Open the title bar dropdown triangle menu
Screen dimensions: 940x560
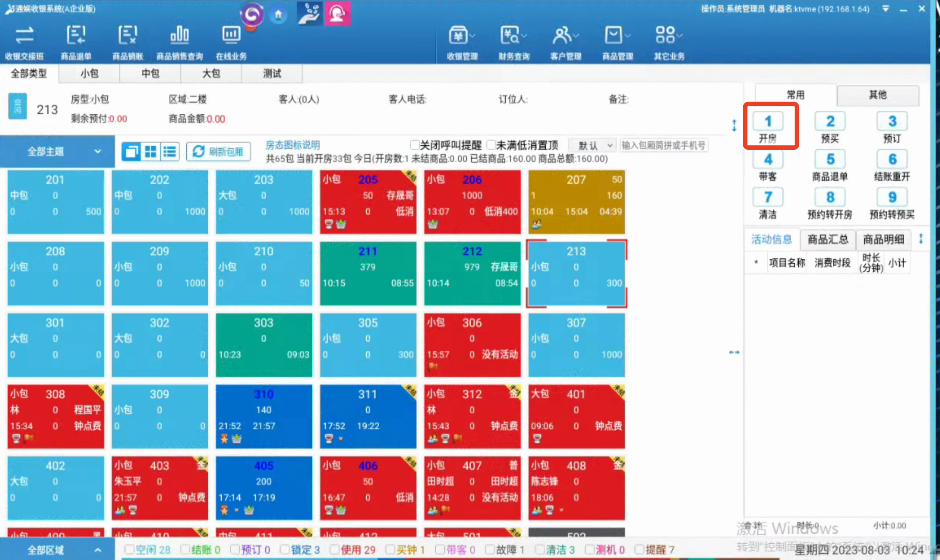click(886, 9)
